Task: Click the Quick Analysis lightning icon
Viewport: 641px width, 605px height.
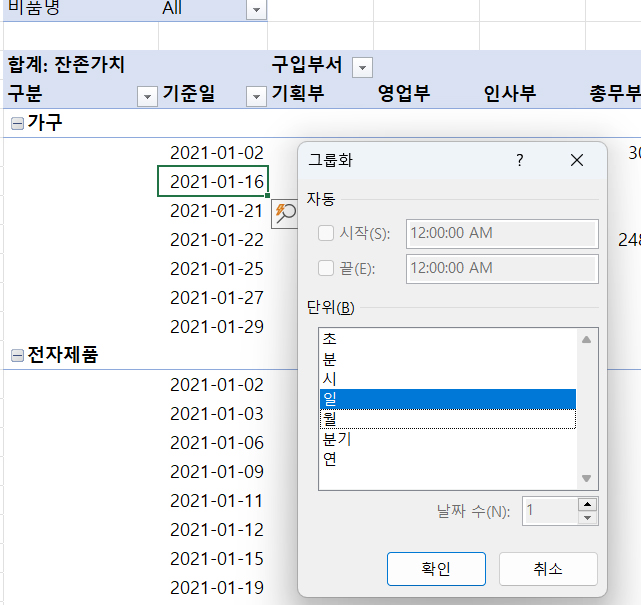Action: (285, 211)
